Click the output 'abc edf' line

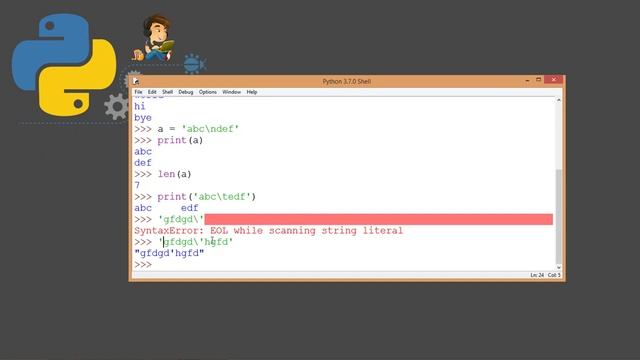pos(166,208)
